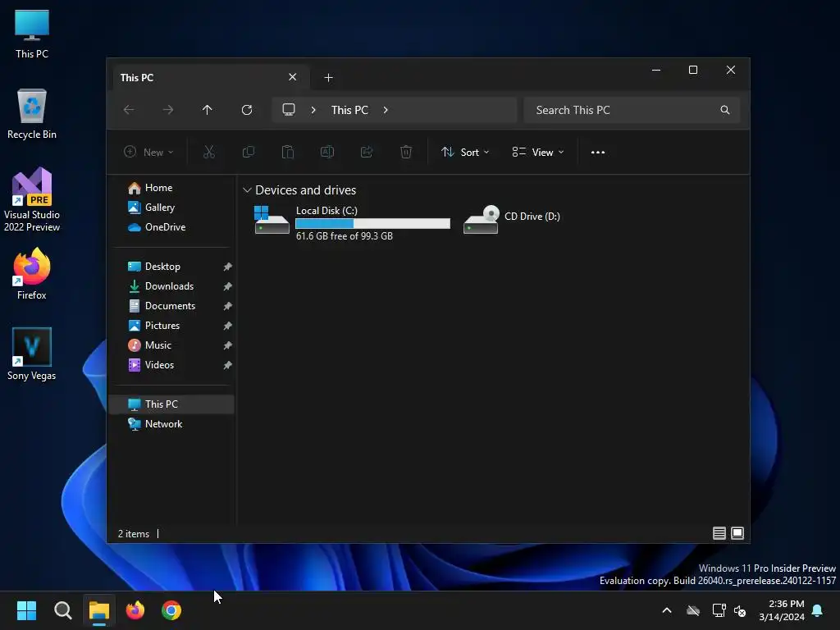840x630 pixels.
Task: Select Visual Studio 2022 Preview shortcut
Action: [32, 199]
